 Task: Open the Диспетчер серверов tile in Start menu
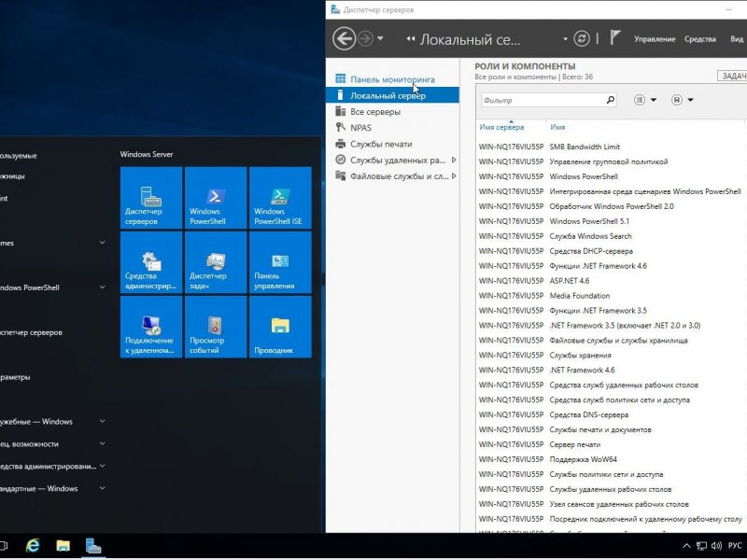[151, 198]
